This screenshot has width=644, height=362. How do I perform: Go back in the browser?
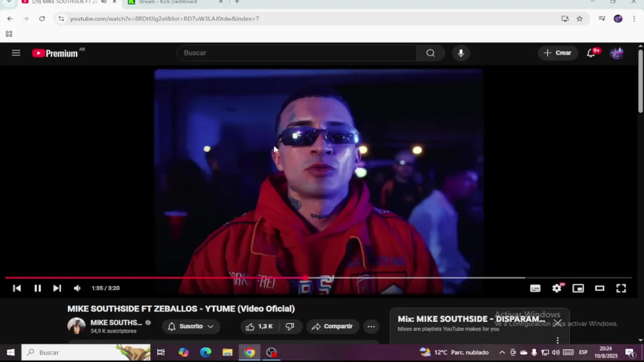click(10, 19)
